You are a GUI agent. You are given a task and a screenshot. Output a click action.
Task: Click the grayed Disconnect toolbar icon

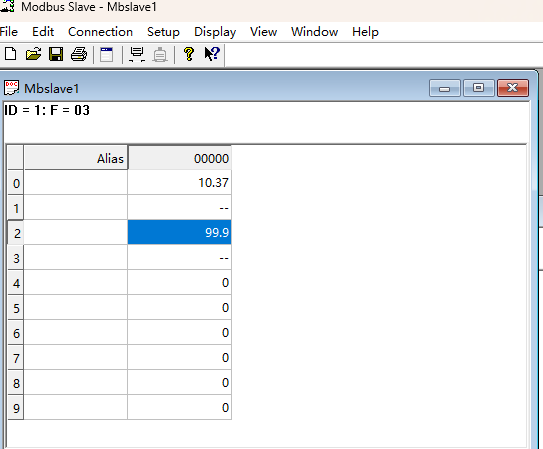tap(160, 55)
